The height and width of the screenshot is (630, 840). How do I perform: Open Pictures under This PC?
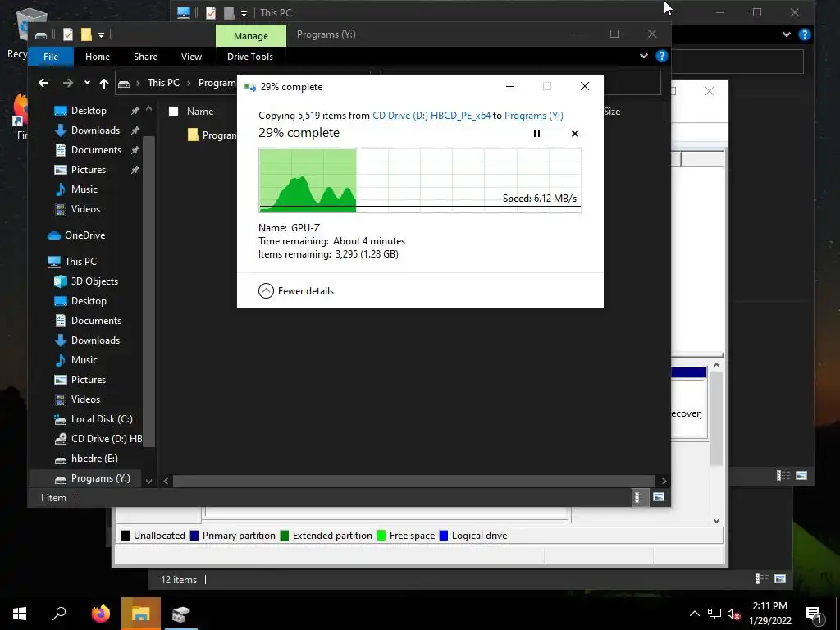89,380
